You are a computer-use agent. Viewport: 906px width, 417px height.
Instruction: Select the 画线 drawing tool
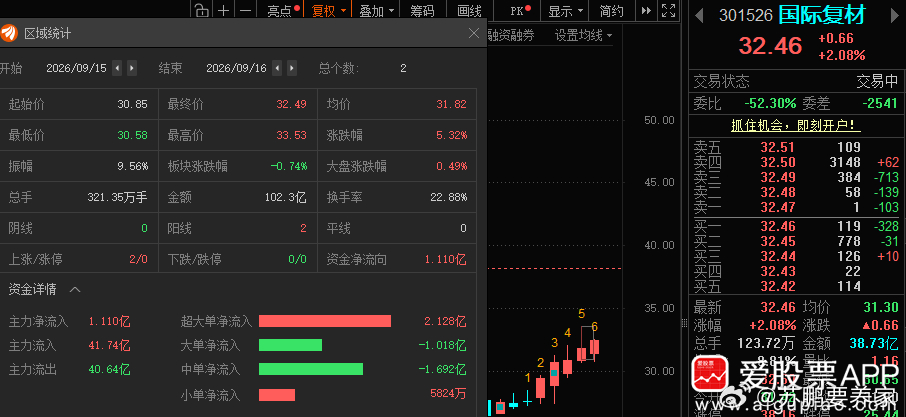click(x=469, y=10)
